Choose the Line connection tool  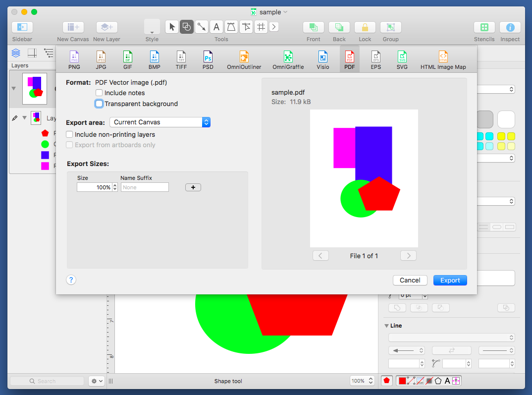pyautogui.click(x=201, y=27)
